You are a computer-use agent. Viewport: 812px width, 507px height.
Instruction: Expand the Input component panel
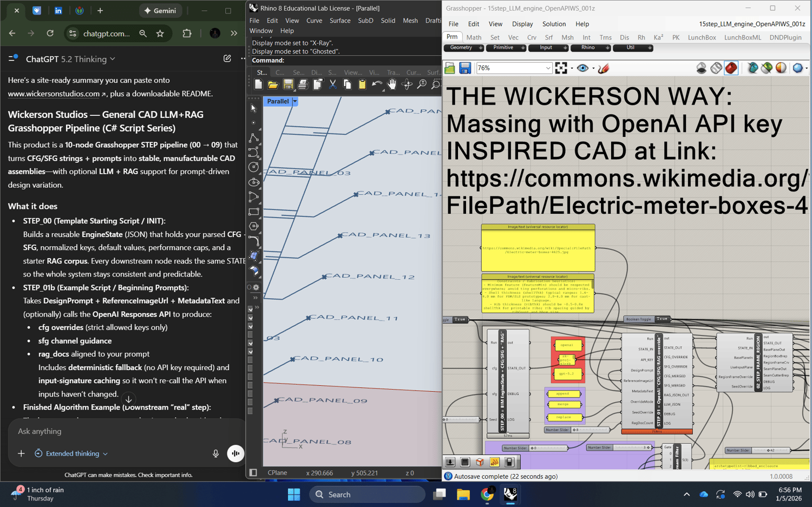point(548,48)
